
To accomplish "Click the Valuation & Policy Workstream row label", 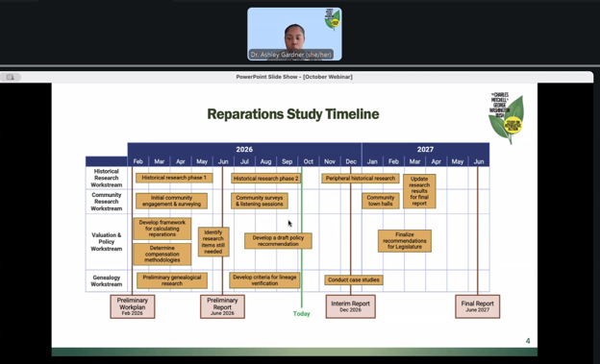I will [107, 242].
